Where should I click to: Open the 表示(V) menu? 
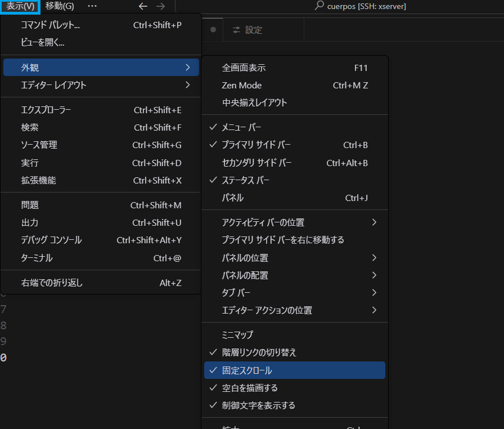click(x=20, y=6)
